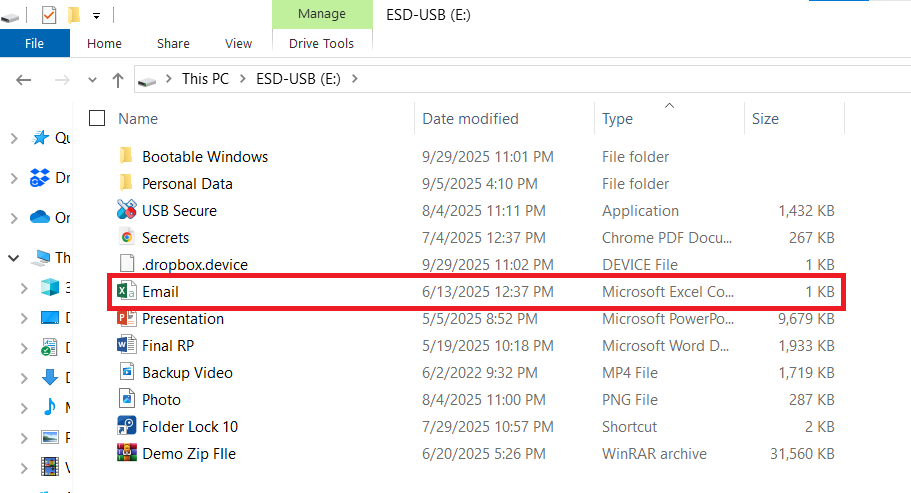Click the drive icon in title bar
Screen dimensions: 911x493
tap(10, 18)
